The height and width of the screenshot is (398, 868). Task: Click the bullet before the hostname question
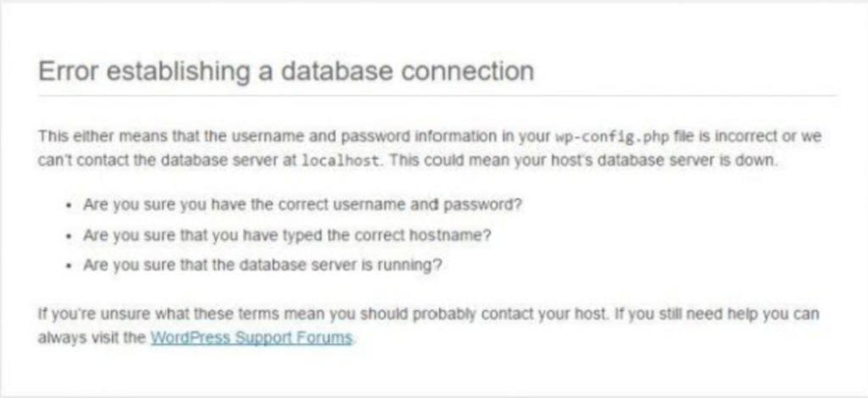tap(69, 236)
